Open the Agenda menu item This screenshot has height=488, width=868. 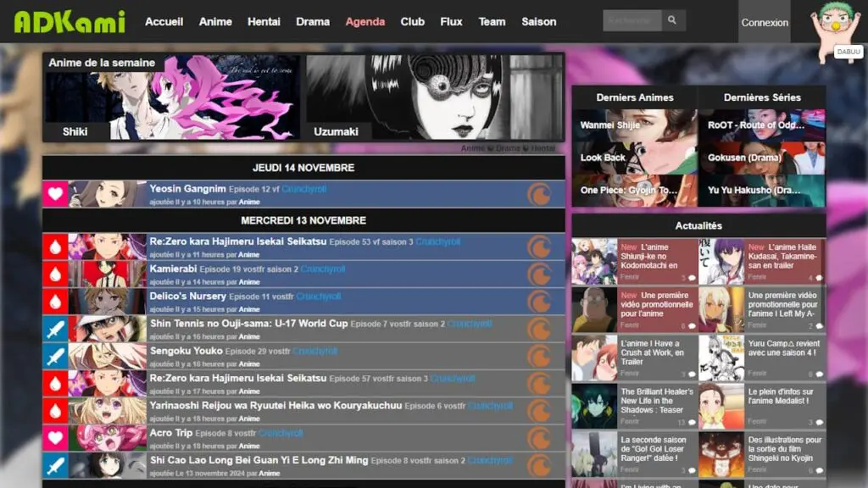click(365, 21)
